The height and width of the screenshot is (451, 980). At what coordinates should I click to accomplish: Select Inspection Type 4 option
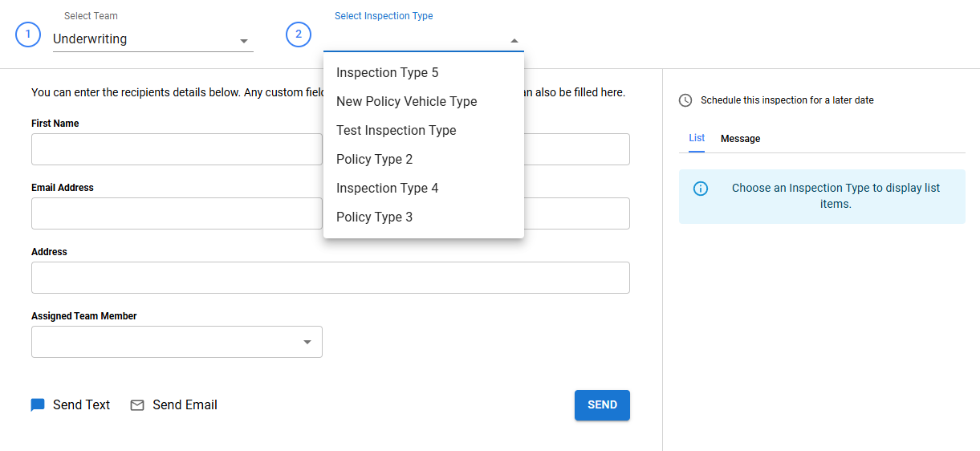point(424,189)
